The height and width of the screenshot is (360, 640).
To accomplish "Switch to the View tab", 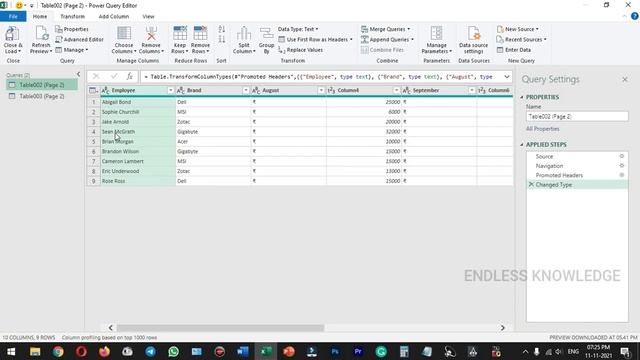I will coord(148,16).
